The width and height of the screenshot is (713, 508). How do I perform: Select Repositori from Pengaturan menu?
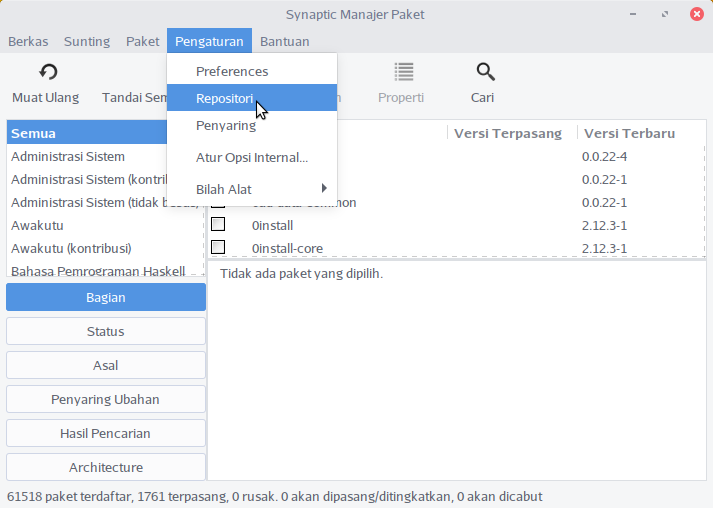[x=225, y=98]
